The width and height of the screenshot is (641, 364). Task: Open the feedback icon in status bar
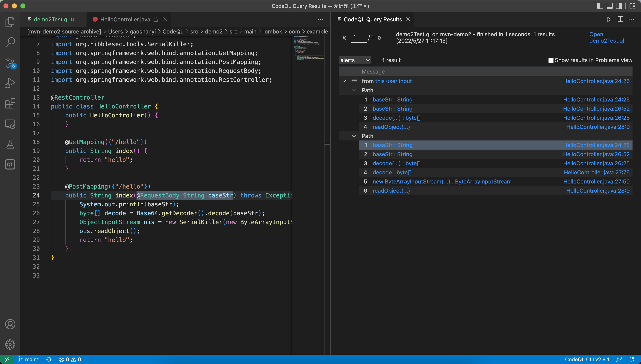[x=619, y=359]
